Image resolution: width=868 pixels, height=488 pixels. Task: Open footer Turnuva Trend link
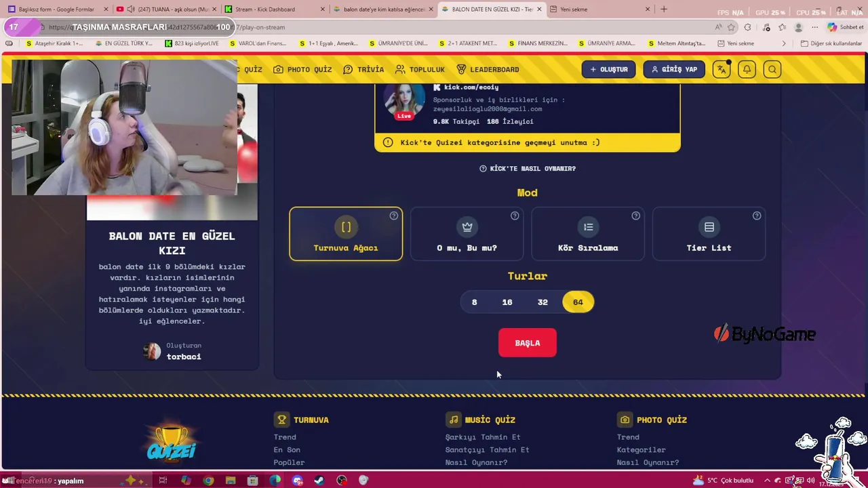(x=285, y=437)
